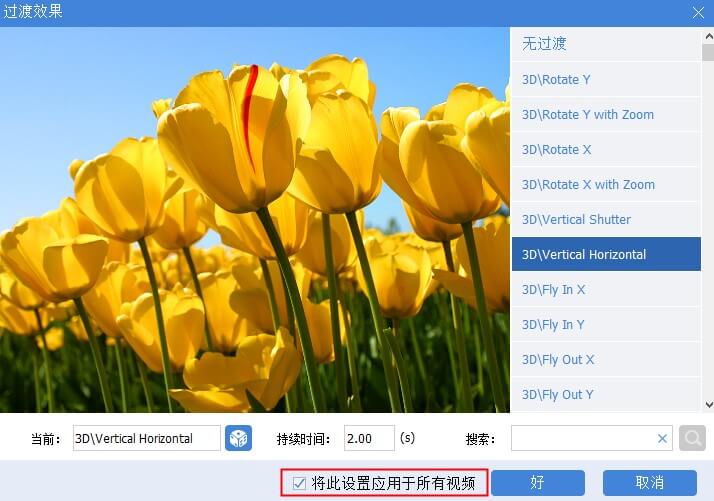Clear the search field with X icon

(x=662, y=439)
